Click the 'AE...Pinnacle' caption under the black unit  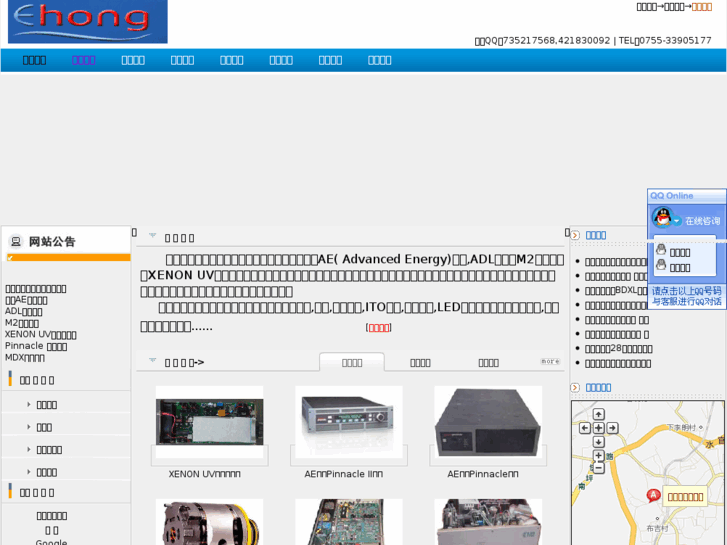coord(483,474)
